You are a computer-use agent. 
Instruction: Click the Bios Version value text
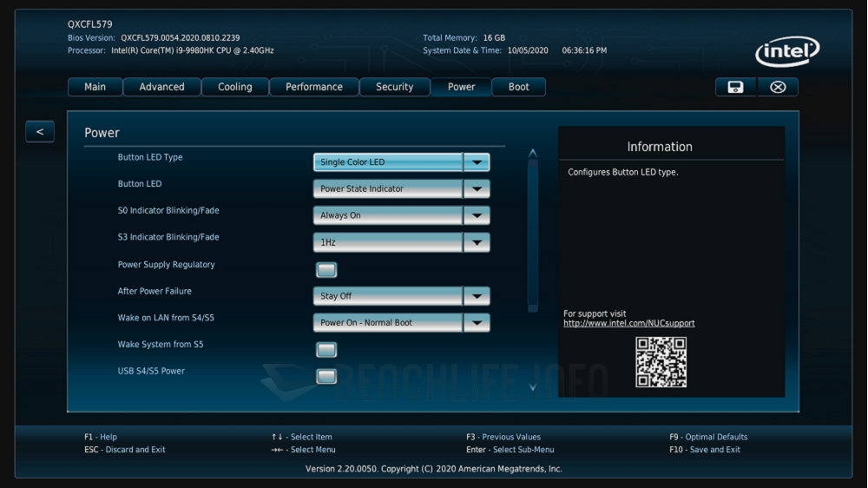click(181, 38)
